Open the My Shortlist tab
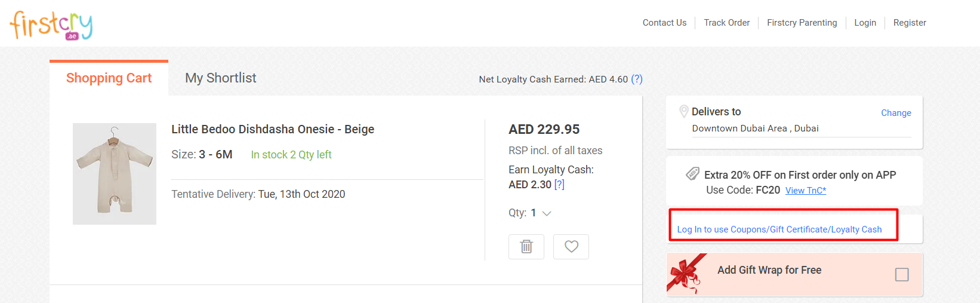980x303 pixels. click(x=220, y=78)
